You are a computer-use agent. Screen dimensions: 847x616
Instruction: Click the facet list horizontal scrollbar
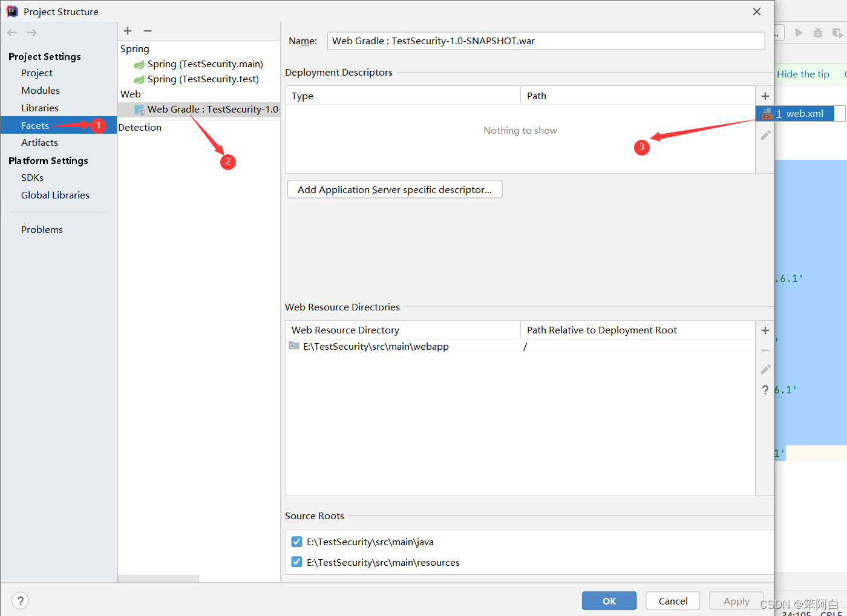159,578
